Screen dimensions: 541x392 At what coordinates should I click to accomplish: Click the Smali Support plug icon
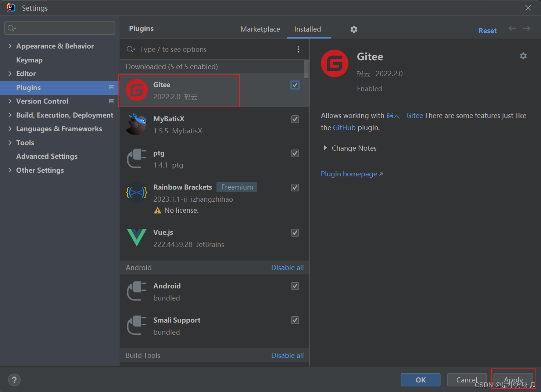[x=137, y=325]
